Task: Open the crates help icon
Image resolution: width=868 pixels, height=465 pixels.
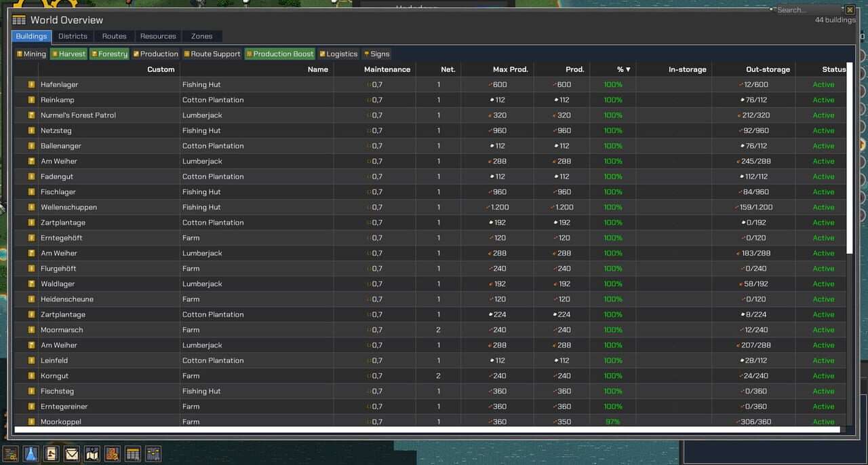Action: pos(113,453)
